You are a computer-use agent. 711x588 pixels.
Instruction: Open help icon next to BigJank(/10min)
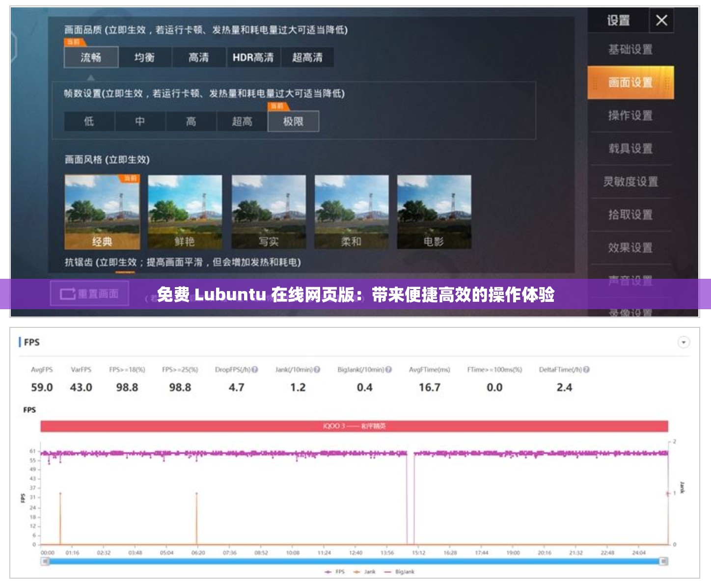point(388,370)
